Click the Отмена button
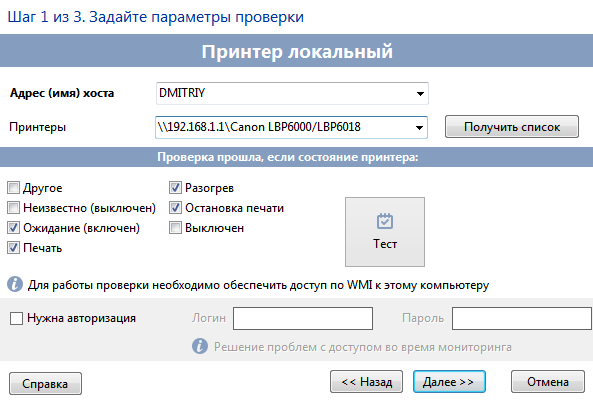This screenshot has height=400, width=593. pyautogui.click(x=548, y=382)
